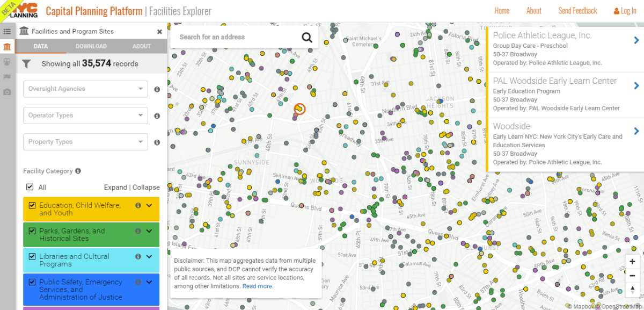Select the camera icon in left sidebar

7,92
